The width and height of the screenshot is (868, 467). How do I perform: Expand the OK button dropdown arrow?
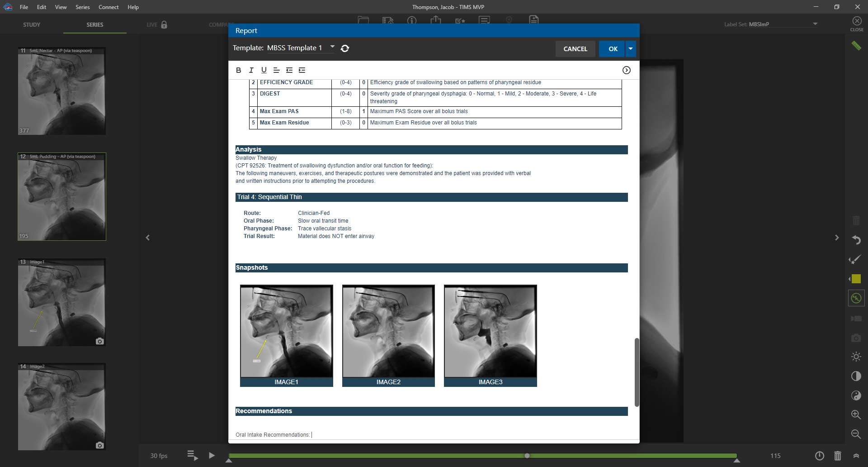tap(630, 49)
